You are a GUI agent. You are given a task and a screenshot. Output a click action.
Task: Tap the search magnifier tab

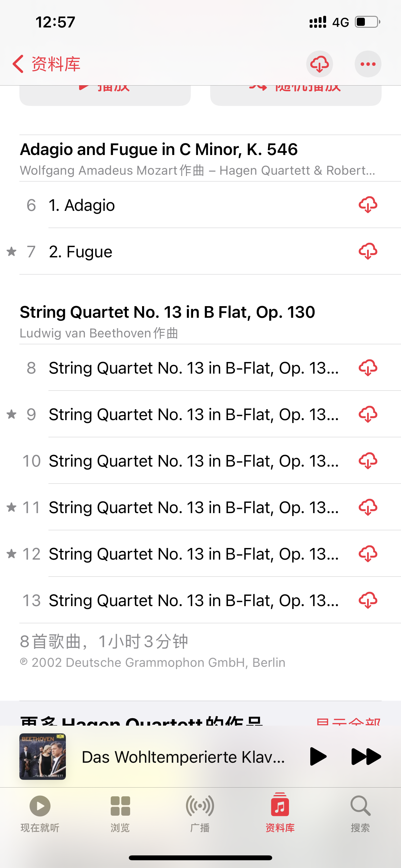coord(360,813)
